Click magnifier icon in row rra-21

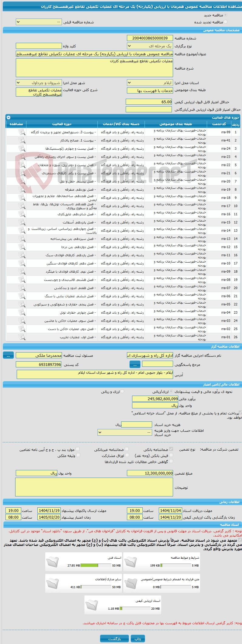click(x=22, y=173)
